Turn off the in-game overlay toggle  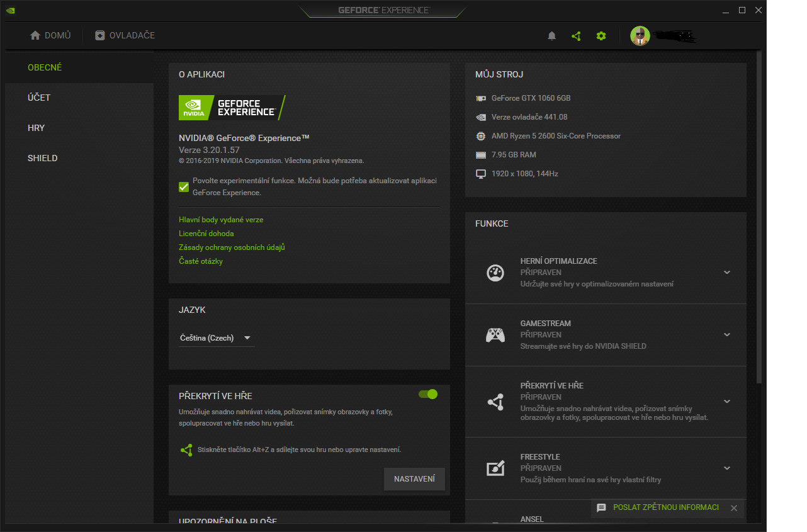pos(428,394)
